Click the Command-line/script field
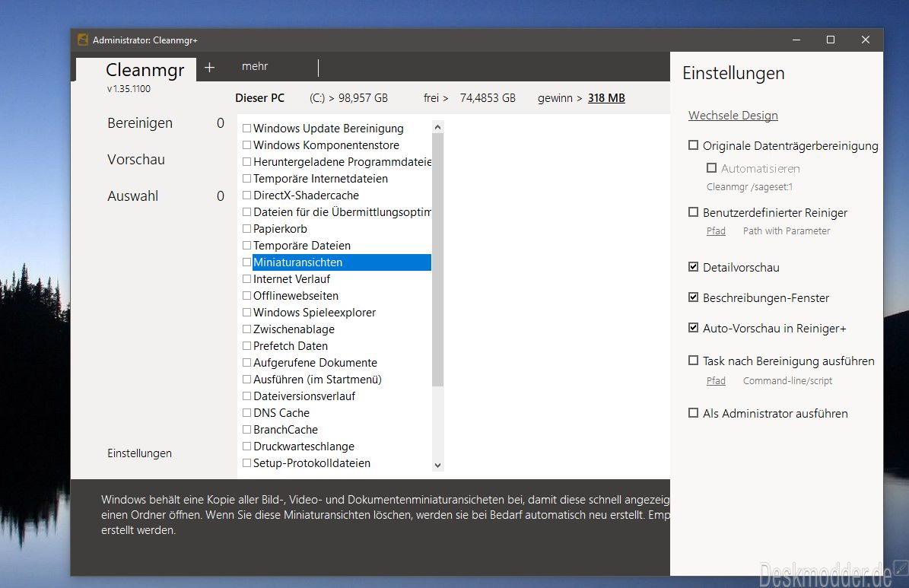Screen dimensions: 909x588 [788, 380]
